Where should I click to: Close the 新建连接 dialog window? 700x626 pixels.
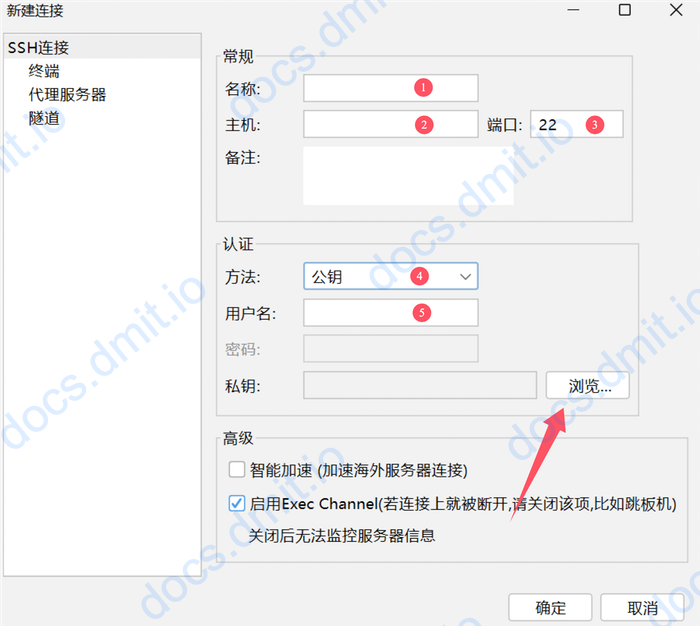point(676,10)
